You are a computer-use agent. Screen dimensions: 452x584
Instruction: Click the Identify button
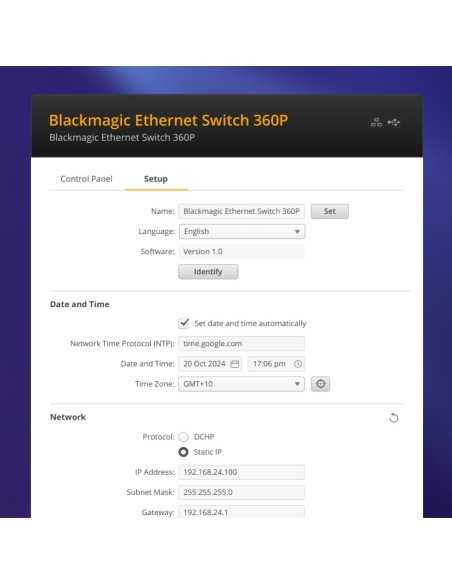tap(208, 272)
